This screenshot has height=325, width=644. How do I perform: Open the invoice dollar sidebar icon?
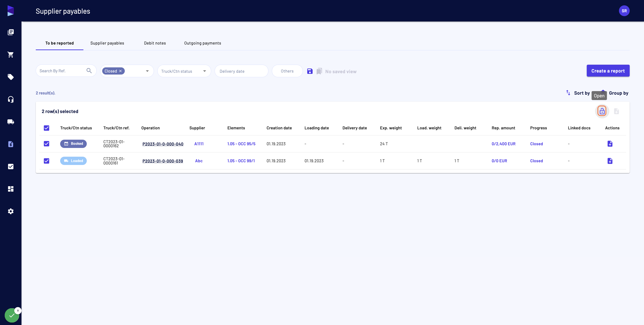pos(11,144)
